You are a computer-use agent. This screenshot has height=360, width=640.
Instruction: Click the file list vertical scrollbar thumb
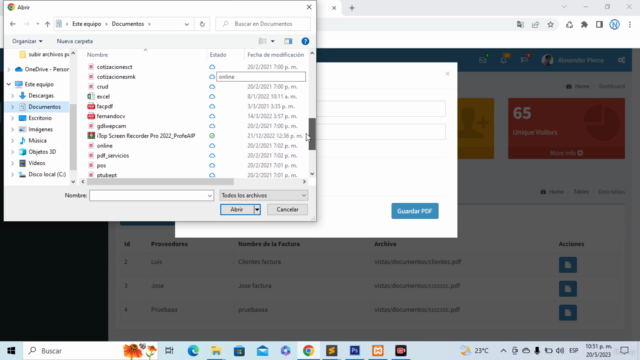tap(312, 134)
